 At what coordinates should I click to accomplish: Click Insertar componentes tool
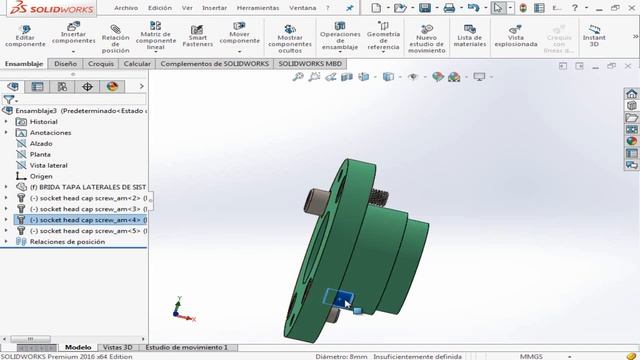[73, 33]
